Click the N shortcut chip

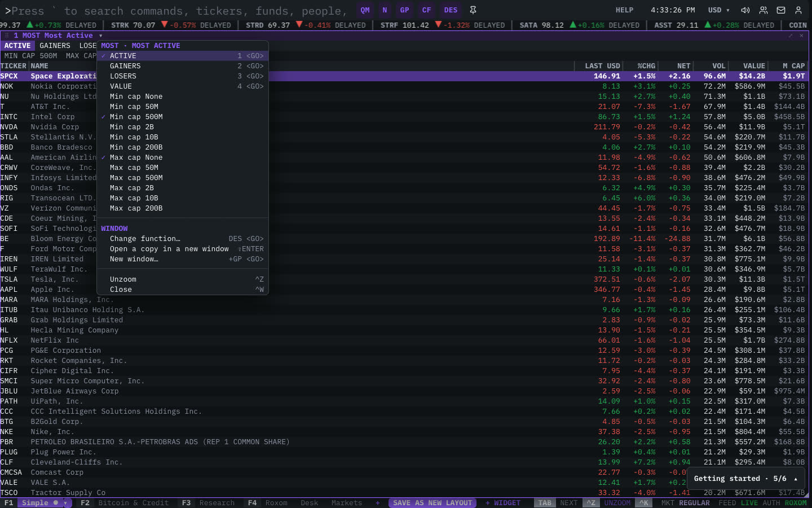(385, 10)
